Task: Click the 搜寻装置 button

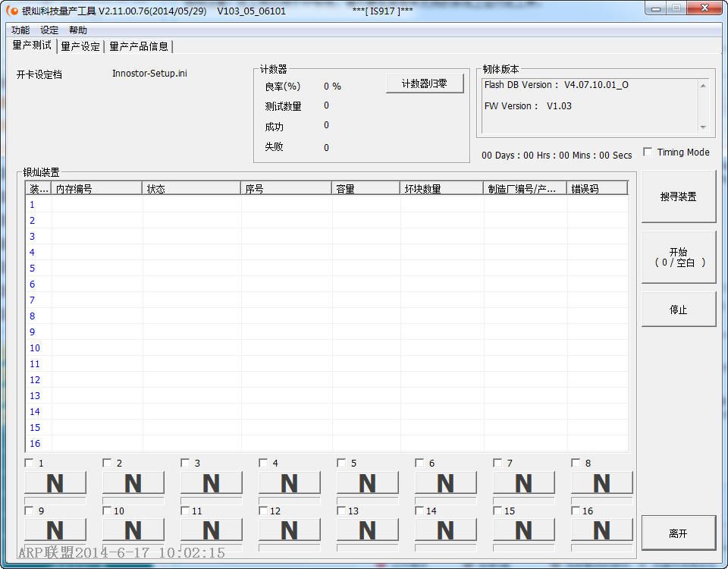Action: coord(678,196)
